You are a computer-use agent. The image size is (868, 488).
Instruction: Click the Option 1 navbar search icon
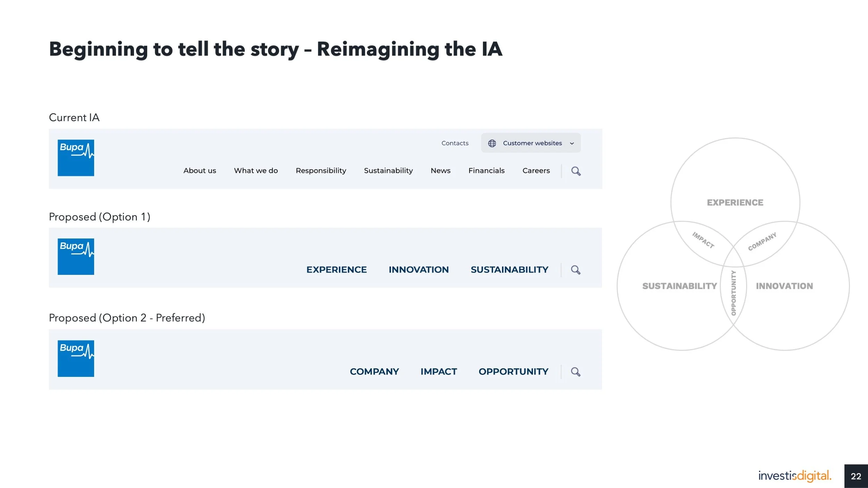click(x=575, y=270)
